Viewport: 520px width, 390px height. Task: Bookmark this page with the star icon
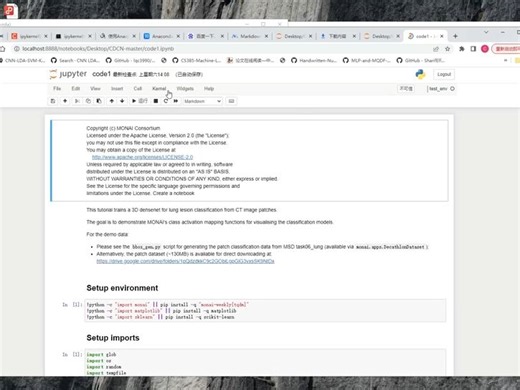pos(447,49)
